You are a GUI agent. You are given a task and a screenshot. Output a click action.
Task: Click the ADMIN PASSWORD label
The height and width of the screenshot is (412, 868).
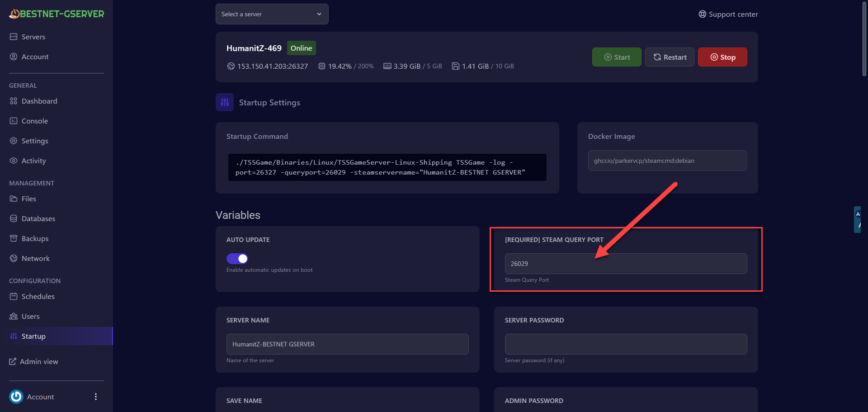534,401
